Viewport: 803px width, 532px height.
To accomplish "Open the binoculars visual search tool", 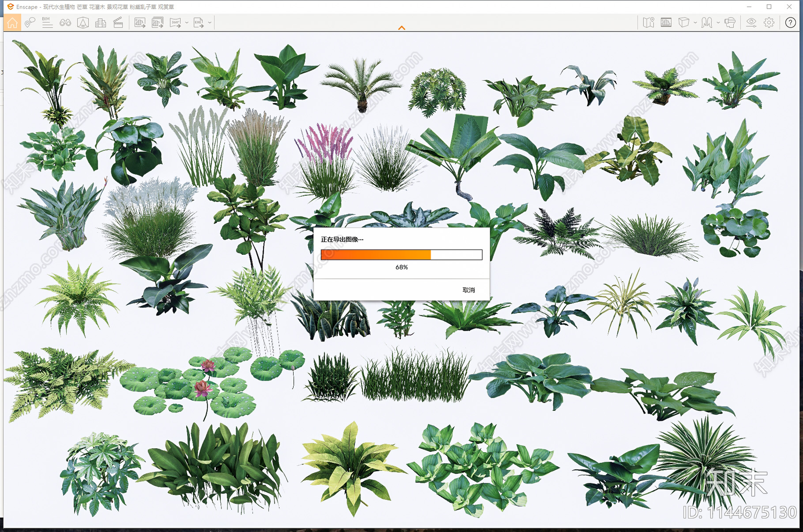I will (x=65, y=23).
